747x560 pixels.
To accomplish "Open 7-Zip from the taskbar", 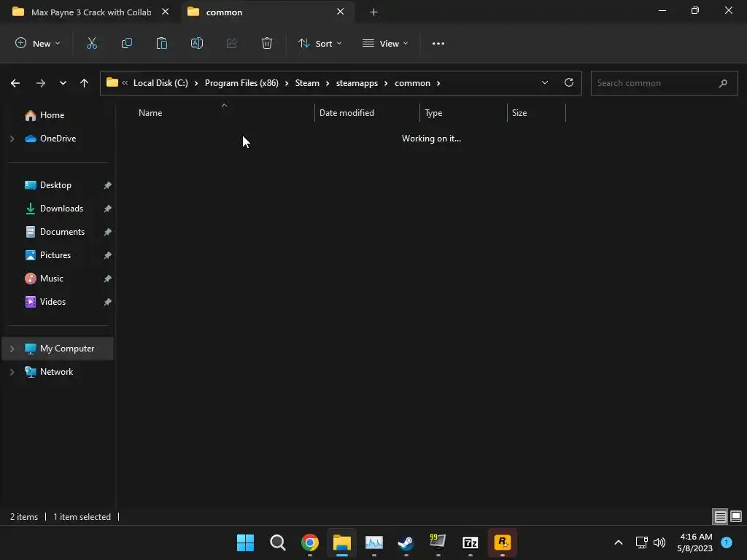I will 471,542.
